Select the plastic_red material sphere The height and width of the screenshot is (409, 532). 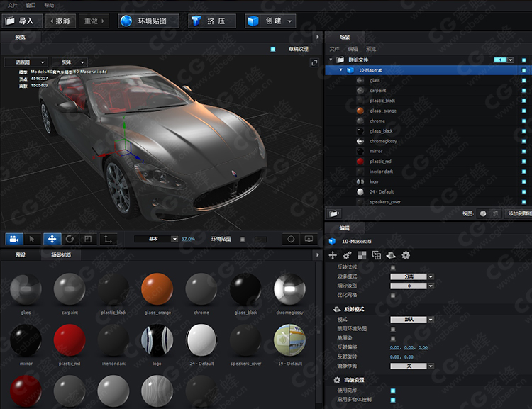click(x=70, y=340)
